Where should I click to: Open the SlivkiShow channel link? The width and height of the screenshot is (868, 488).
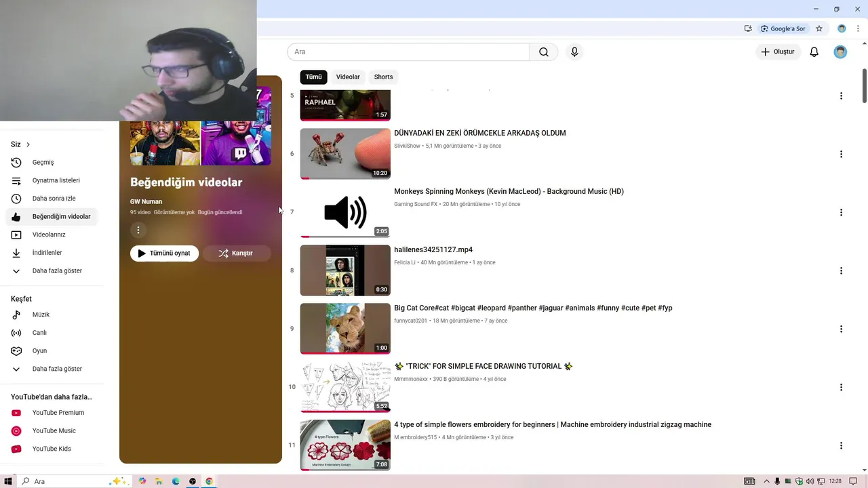407,146
